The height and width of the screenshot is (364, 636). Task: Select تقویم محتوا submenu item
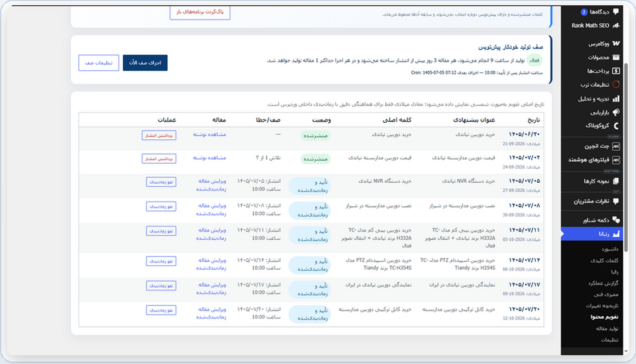click(605, 317)
